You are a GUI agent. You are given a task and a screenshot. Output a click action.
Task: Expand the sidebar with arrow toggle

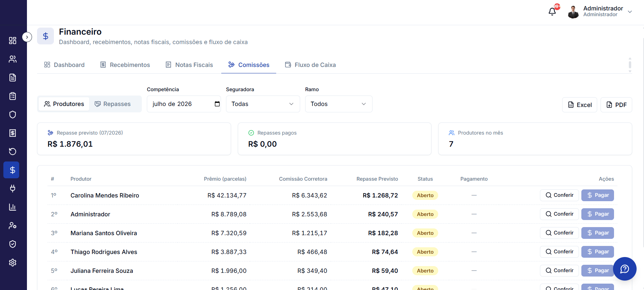[27, 37]
